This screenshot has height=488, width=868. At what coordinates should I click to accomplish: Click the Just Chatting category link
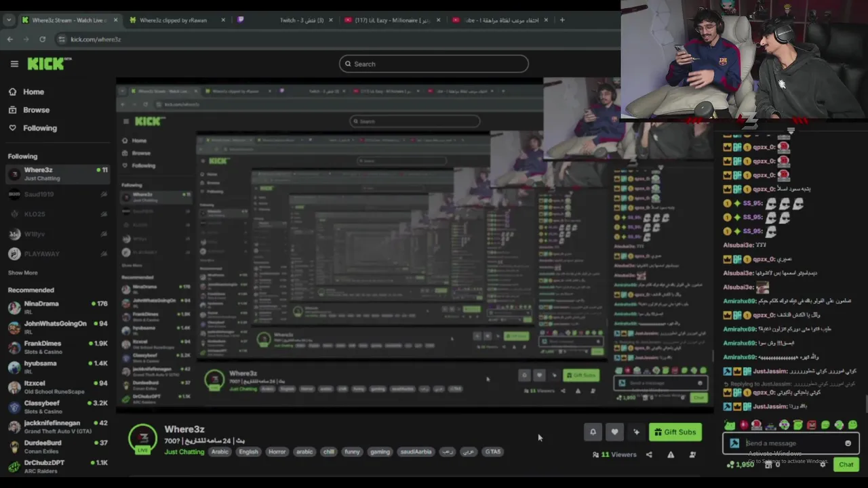(x=184, y=451)
